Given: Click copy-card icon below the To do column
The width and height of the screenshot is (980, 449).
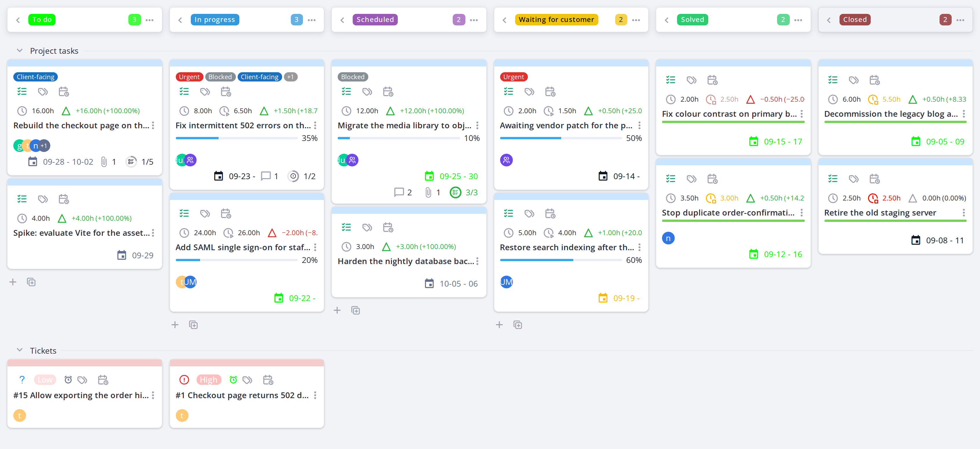Looking at the screenshot, I should pyautogui.click(x=31, y=282).
